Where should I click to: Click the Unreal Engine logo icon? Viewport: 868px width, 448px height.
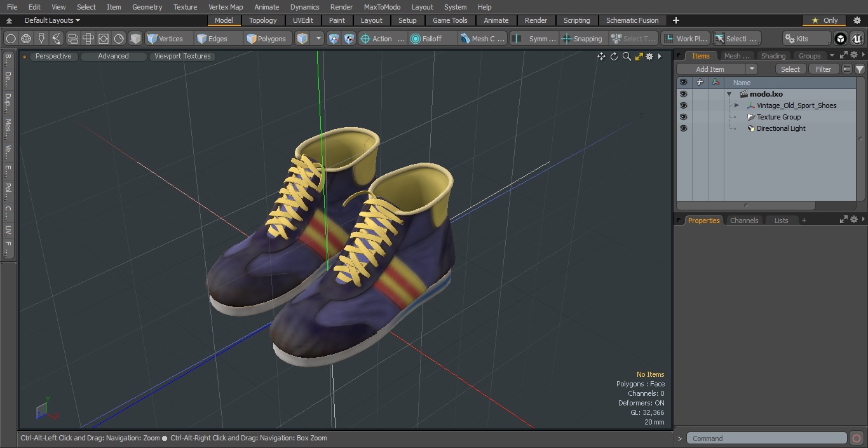[x=857, y=39]
